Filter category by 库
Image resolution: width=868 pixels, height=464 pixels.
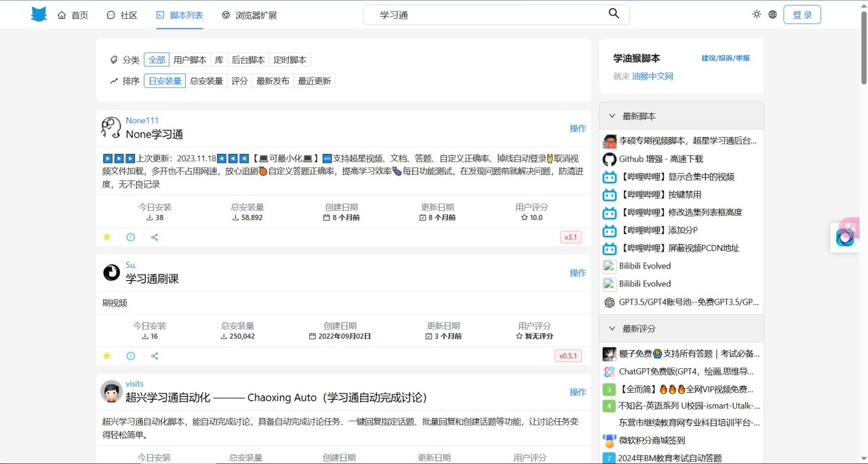click(219, 60)
